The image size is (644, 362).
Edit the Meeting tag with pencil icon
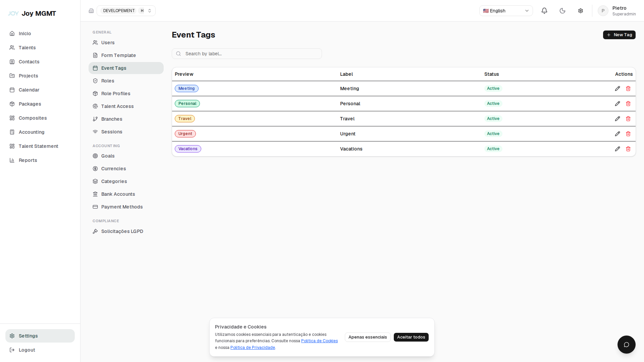coord(618,88)
